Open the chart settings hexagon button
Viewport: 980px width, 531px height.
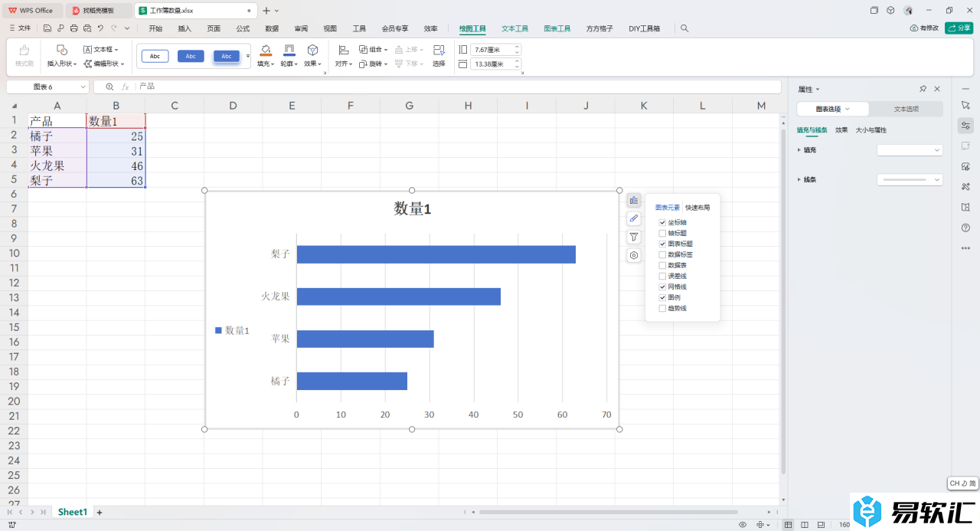[634, 256]
